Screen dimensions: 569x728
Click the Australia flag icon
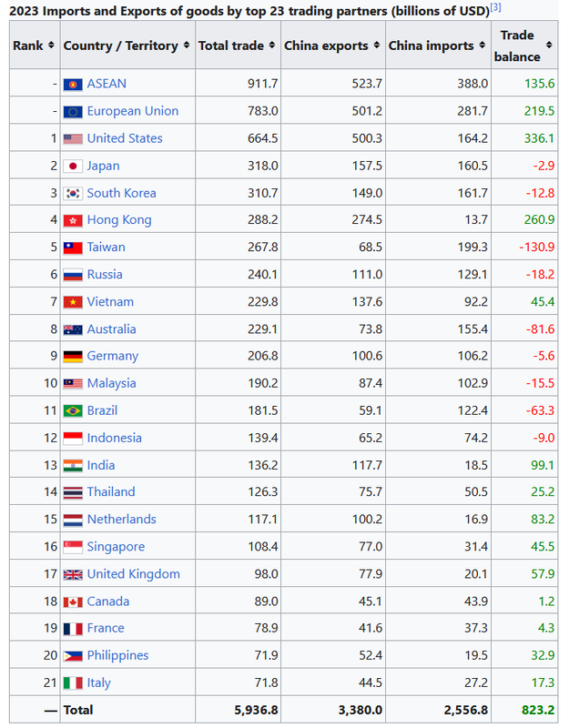pos(73,329)
